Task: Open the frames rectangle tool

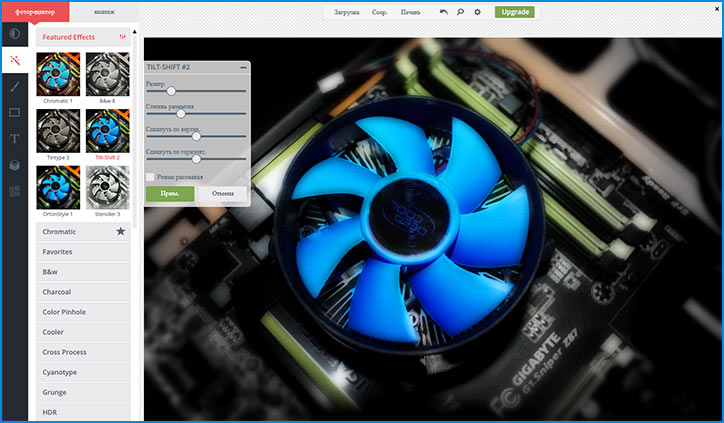Action: coord(14,113)
